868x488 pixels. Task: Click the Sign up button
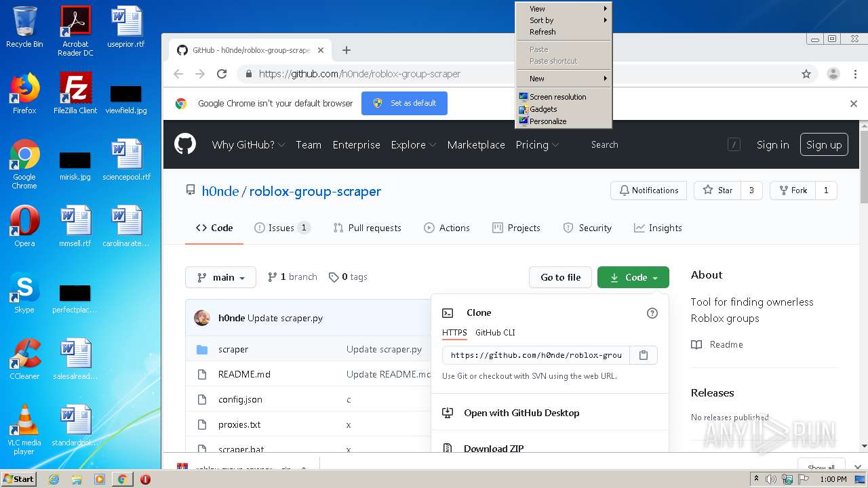click(x=824, y=144)
